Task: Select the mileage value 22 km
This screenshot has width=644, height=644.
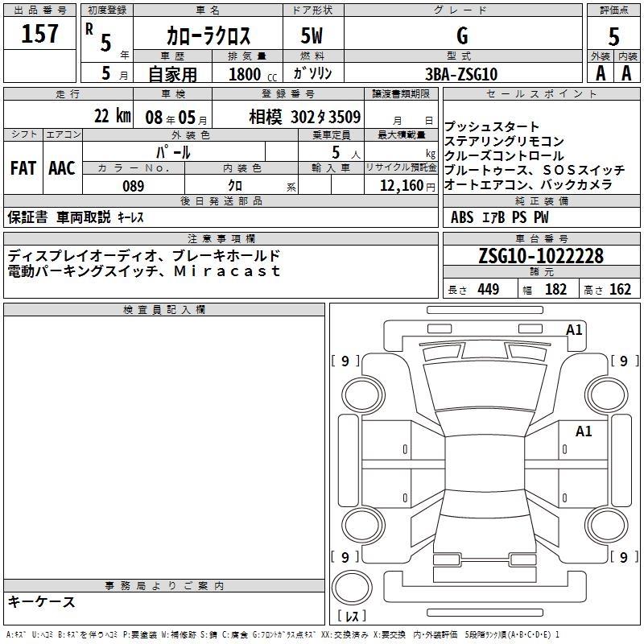Action: coord(113,116)
